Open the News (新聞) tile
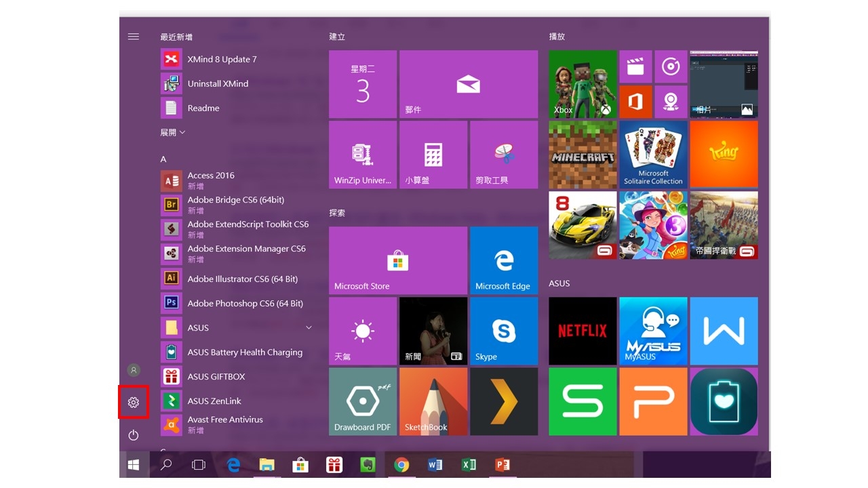Screen dimensions: 868x488 tap(433, 331)
